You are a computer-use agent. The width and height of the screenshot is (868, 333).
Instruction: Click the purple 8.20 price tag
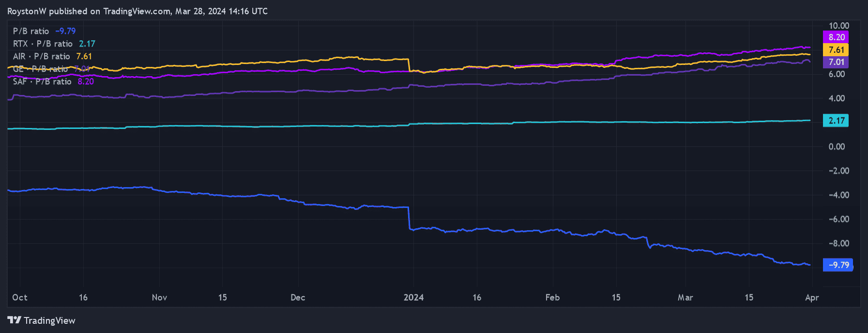pyautogui.click(x=836, y=37)
